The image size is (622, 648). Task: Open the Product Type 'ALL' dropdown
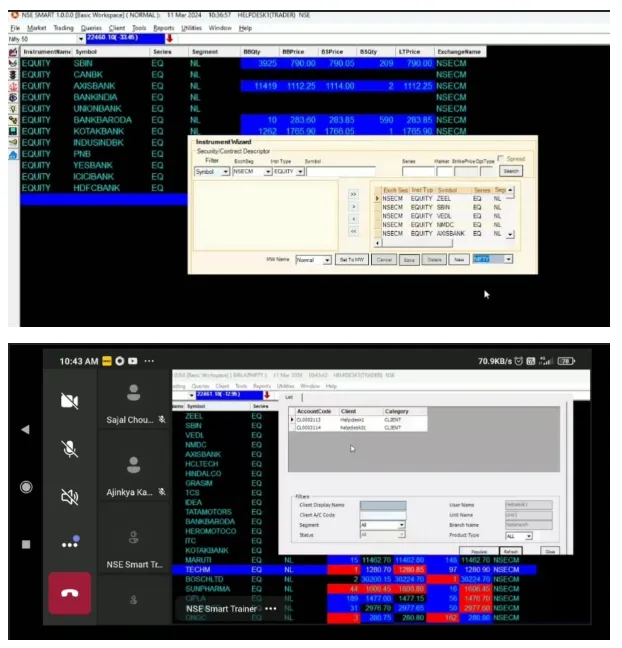point(529,536)
